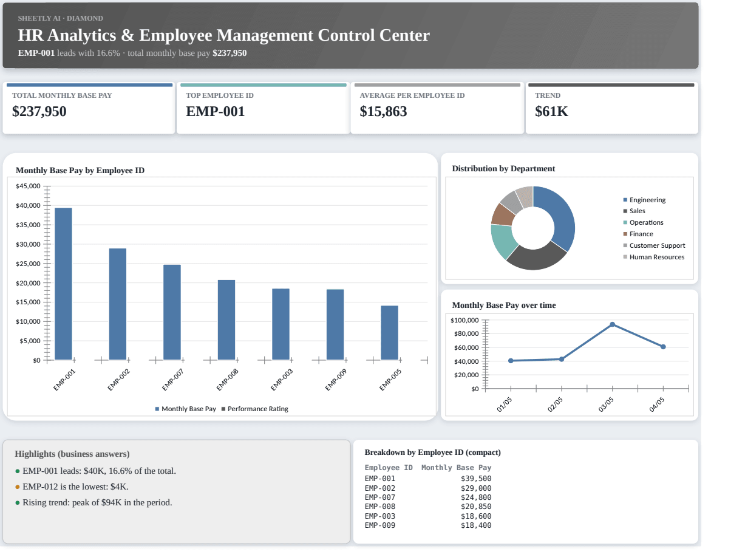This screenshot has height=560, width=745.
Task: Select the 02/05 point on line chart
Action: click(x=562, y=359)
